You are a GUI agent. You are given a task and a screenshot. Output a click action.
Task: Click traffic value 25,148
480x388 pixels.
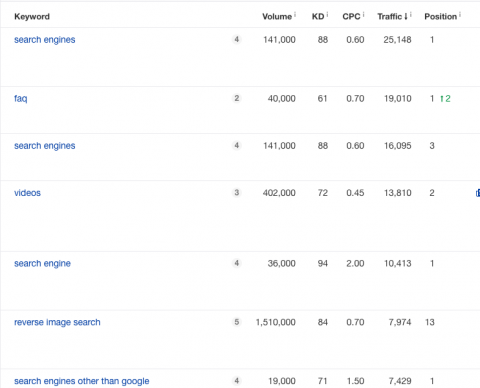coord(397,40)
